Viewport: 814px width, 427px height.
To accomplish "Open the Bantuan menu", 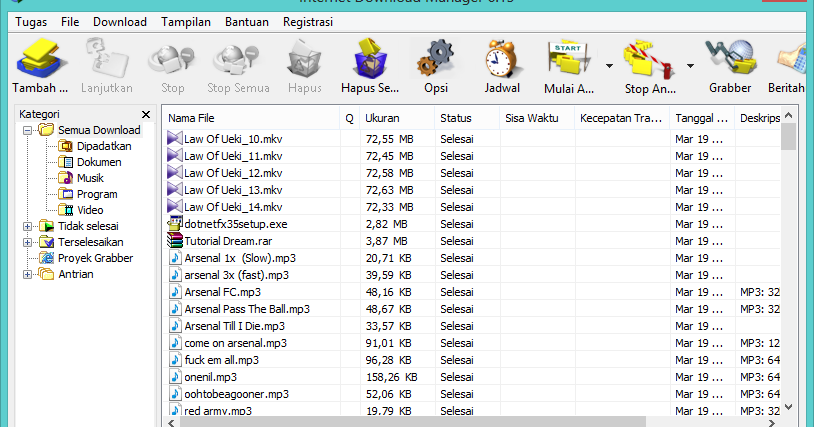I will [247, 22].
